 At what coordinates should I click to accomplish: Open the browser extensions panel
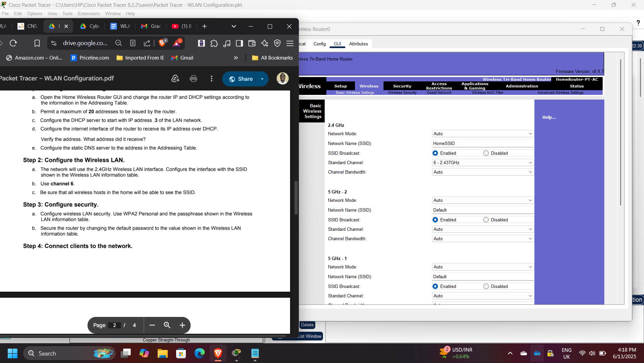[214, 43]
